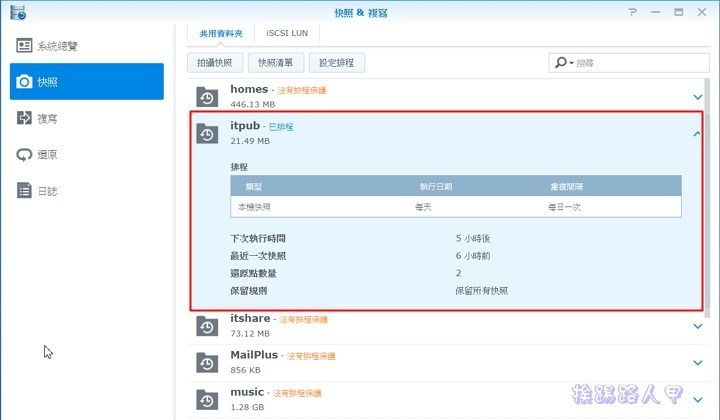Click the itpub folder name
The image size is (720, 420).
(x=245, y=125)
